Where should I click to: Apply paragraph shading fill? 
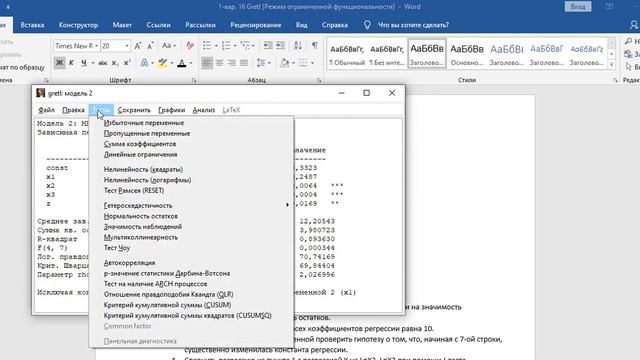(285, 63)
